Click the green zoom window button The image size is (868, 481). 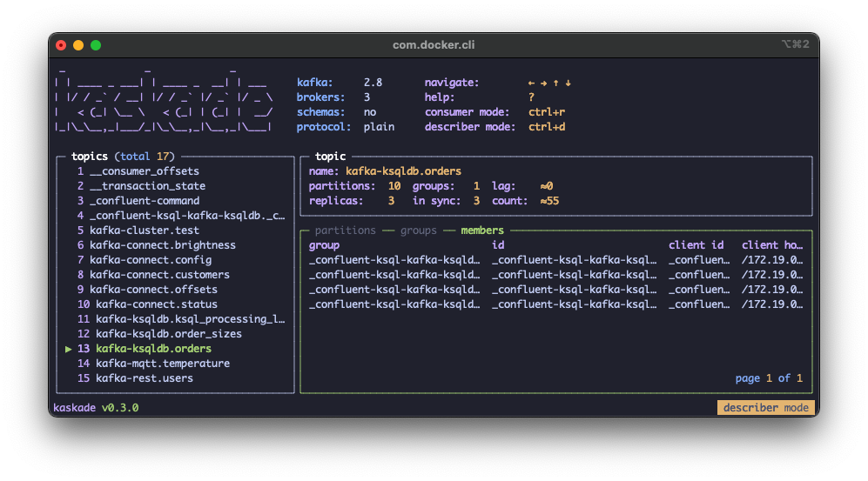click(x=96, y=45)
